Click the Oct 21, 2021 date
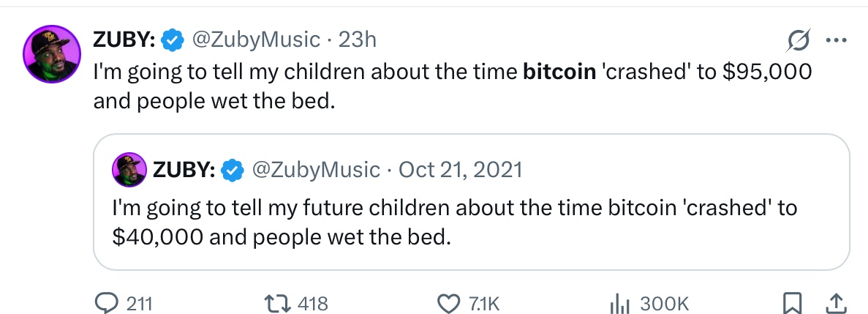 click(460, 170)
